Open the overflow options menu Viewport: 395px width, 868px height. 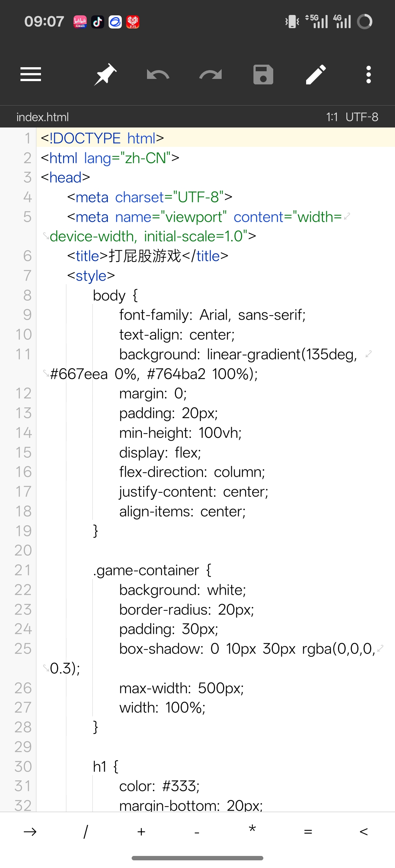(x=368, y=74)
